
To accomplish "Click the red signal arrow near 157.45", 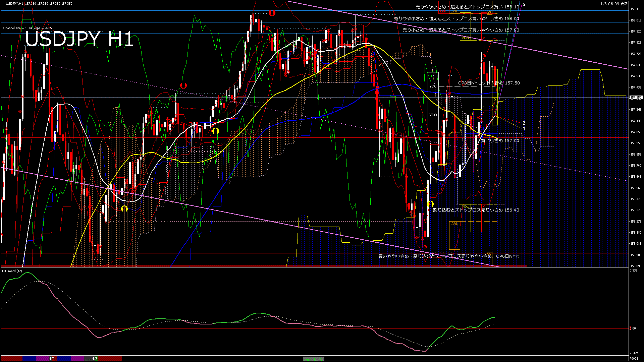I will [183, 85].
